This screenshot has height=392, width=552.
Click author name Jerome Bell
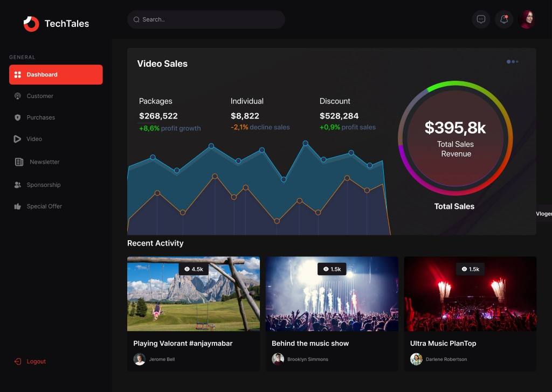click(162, 359)
